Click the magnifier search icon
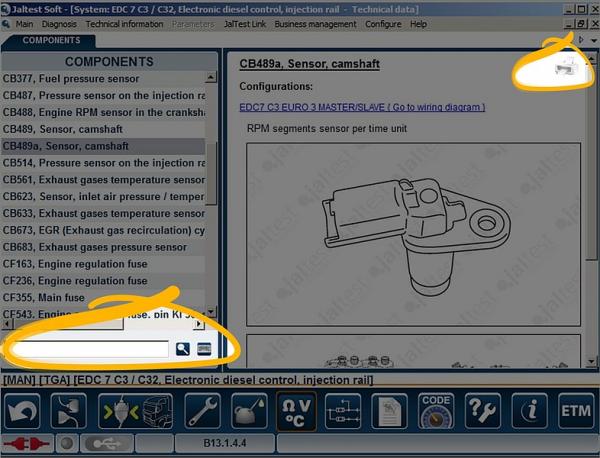Viewport: 600px width, 458px height. pos(183,349)
